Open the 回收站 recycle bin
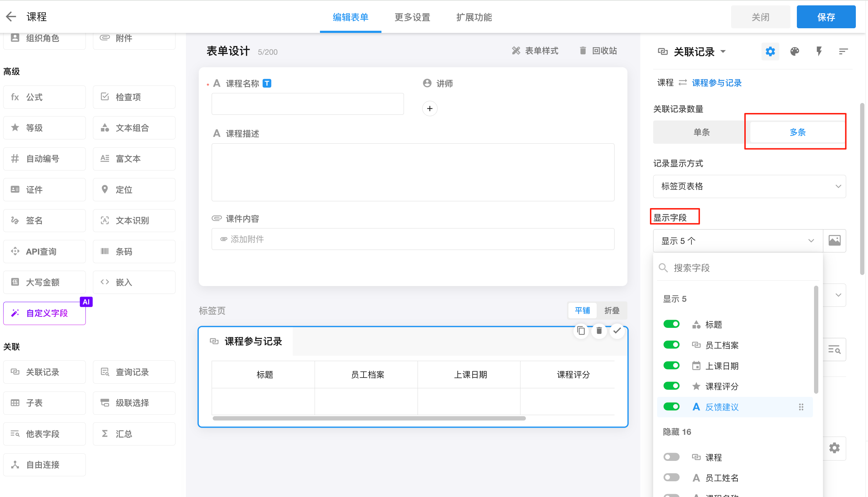 tap(598, 51)
